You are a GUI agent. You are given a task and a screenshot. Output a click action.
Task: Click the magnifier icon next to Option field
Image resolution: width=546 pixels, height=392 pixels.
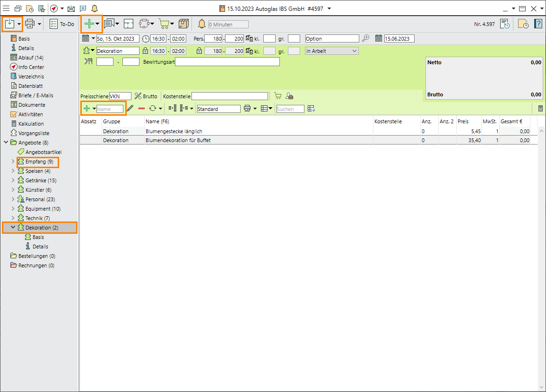coord(367,39)
